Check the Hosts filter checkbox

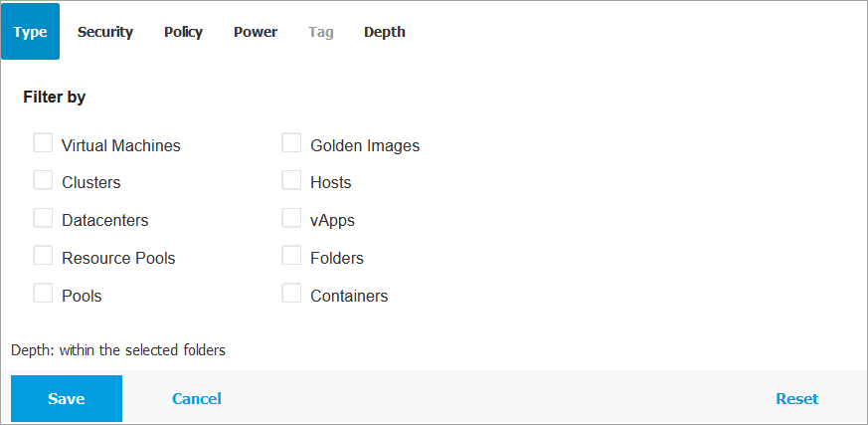[x=291, y=181]
